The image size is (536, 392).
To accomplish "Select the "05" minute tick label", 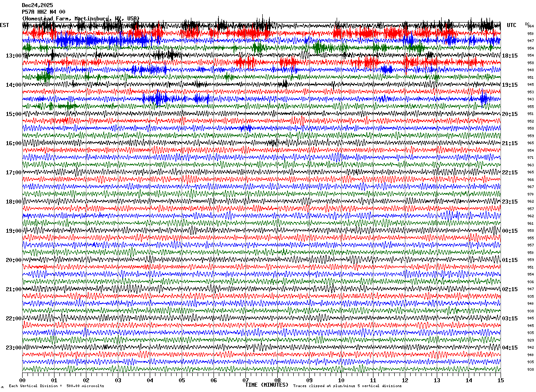I will click(182, 380).
